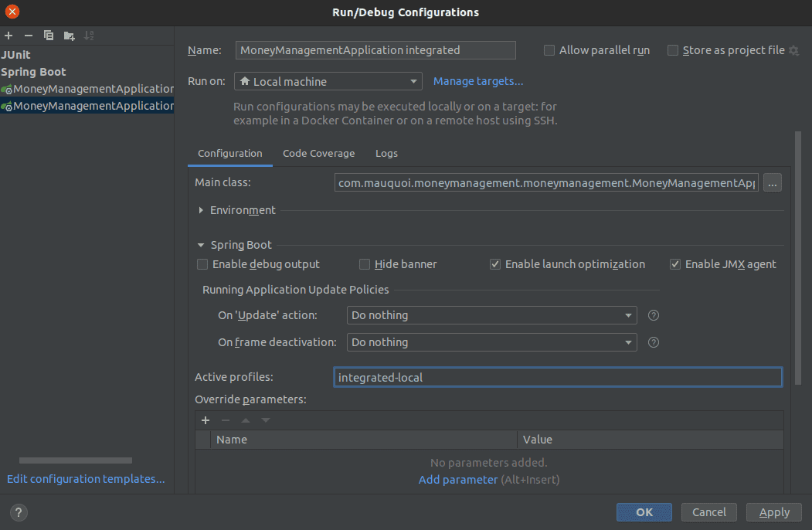Add a new run configuration
This screenshot has height=530, width=812.
(x=8, y=36)
